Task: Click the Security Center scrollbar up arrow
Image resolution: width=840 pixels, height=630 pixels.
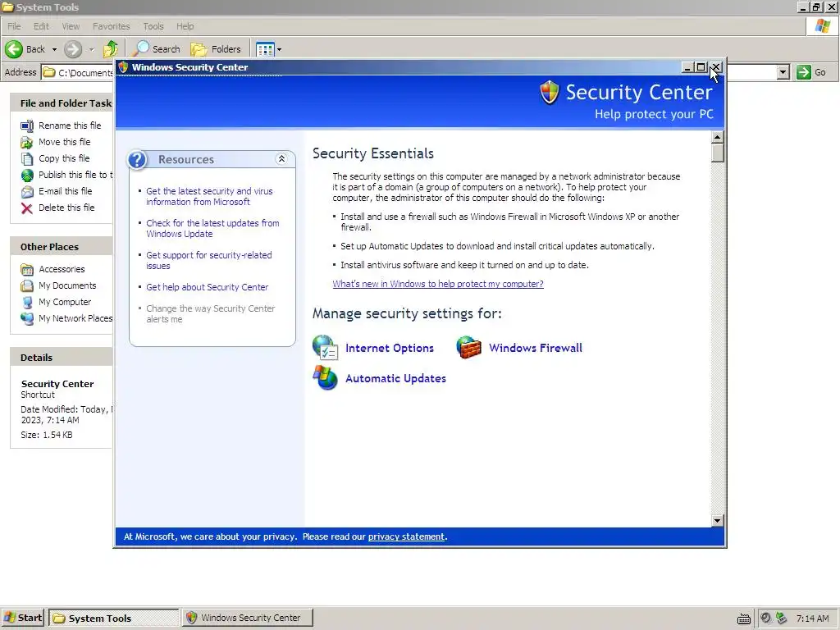Action: click(x=718, y=138)
